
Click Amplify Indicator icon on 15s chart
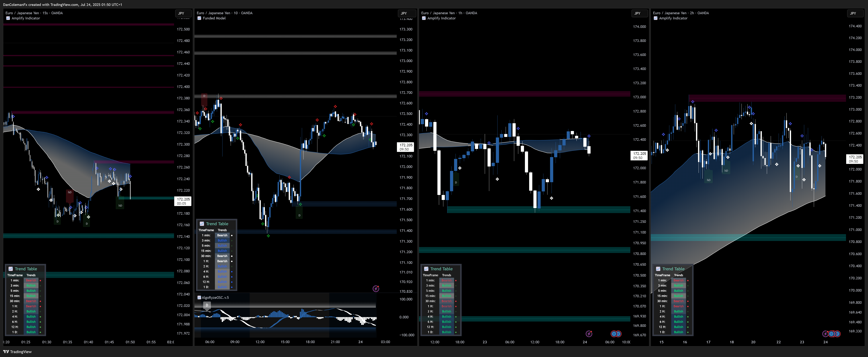coord(8,18)
